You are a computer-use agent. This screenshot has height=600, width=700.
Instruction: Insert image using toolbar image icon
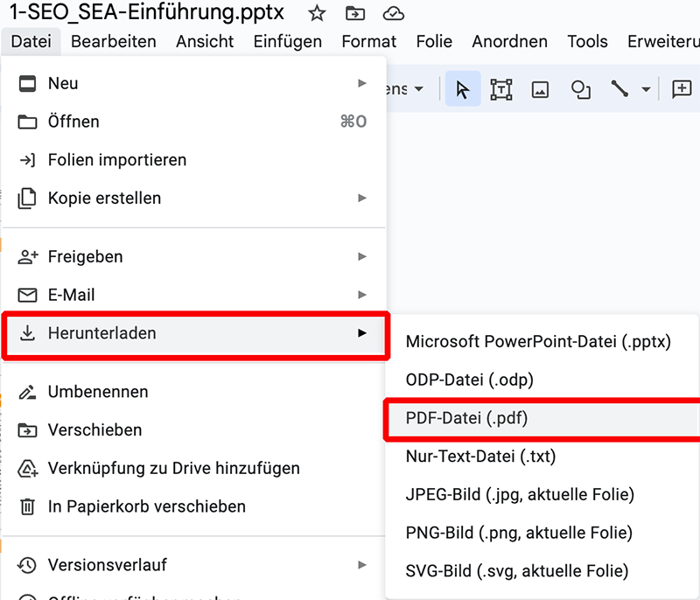pos(540,89)
